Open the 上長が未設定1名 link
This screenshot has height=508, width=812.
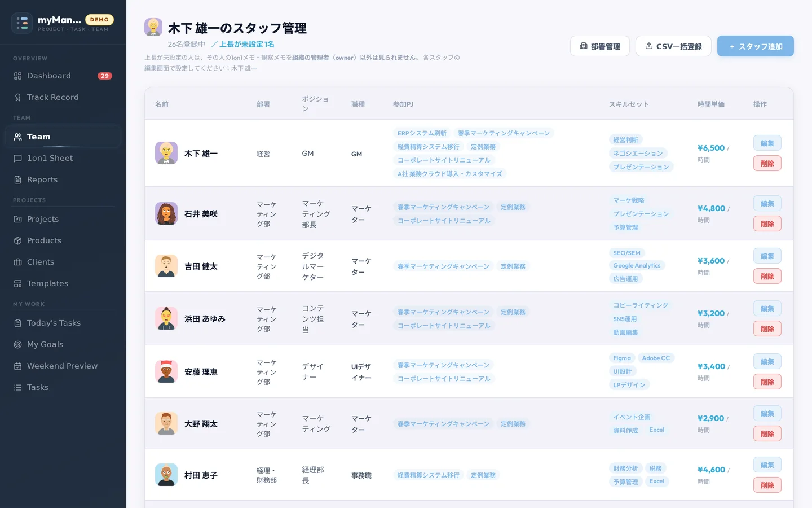242,44
